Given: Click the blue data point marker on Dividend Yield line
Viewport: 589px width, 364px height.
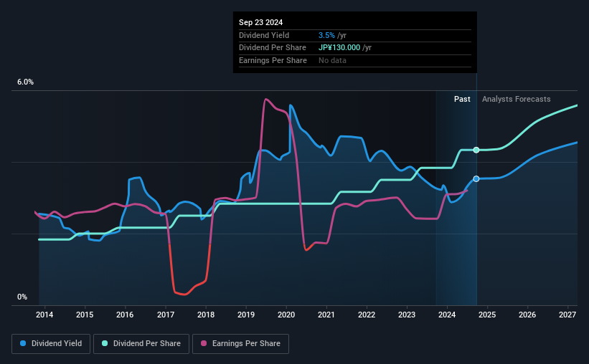Looking at the screenshot, I should coord(476,179).
